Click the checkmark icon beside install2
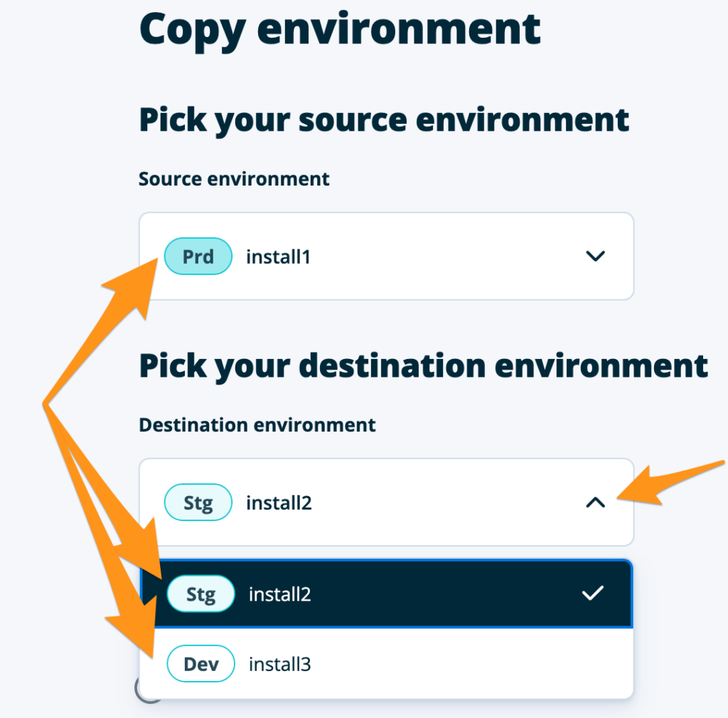 click(592, 594)
